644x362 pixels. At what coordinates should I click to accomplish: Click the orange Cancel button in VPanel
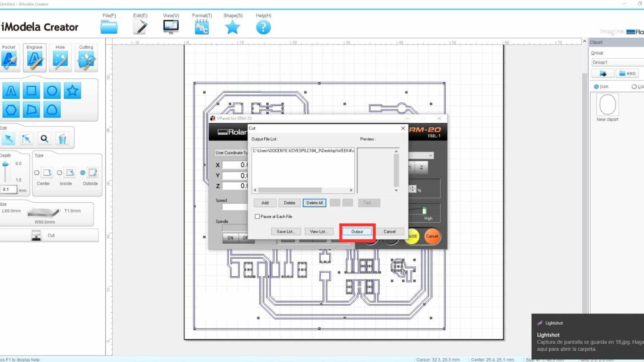(x=432, y=236)
